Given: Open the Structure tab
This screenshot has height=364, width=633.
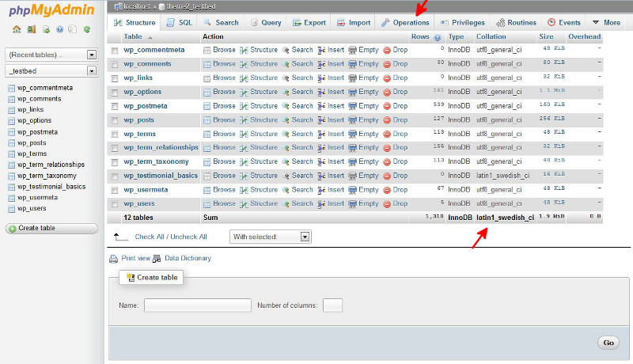Looking at the screenshot, I should (135, 23).
